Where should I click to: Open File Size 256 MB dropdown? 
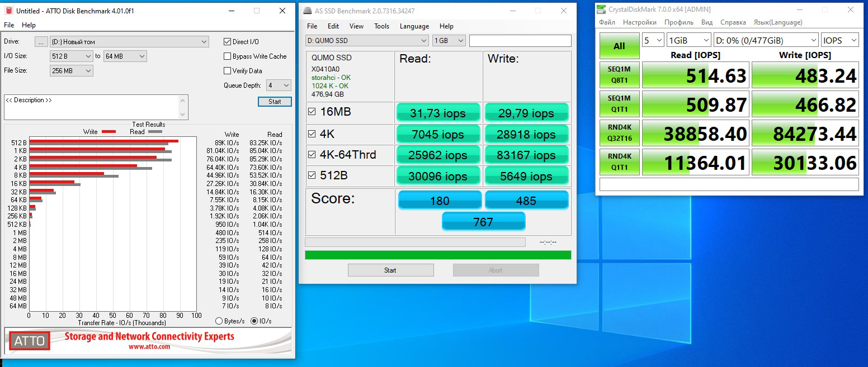[72, 70]
